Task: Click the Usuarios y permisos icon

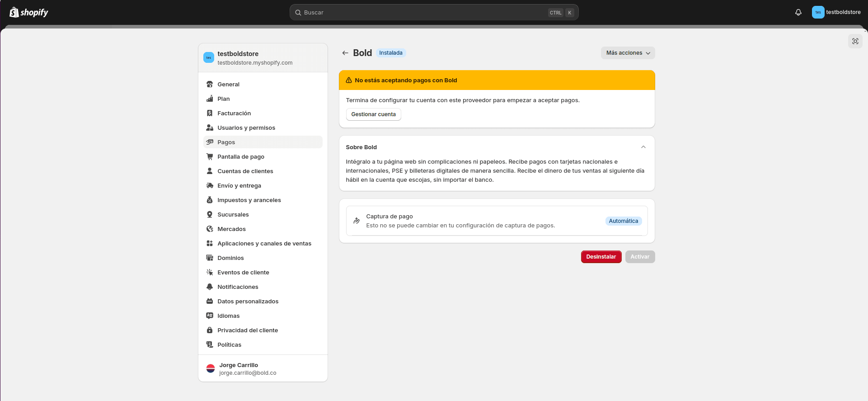Action: point(210,127)
